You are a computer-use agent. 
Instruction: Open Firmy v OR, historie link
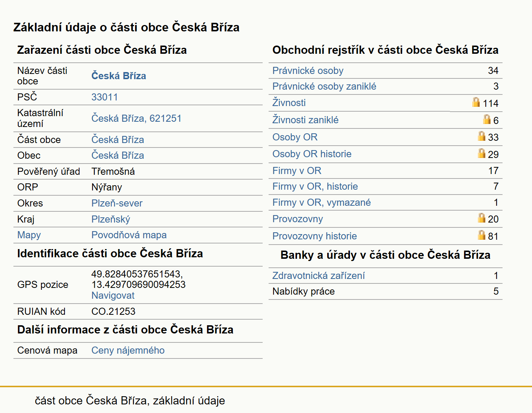(315, 186)
